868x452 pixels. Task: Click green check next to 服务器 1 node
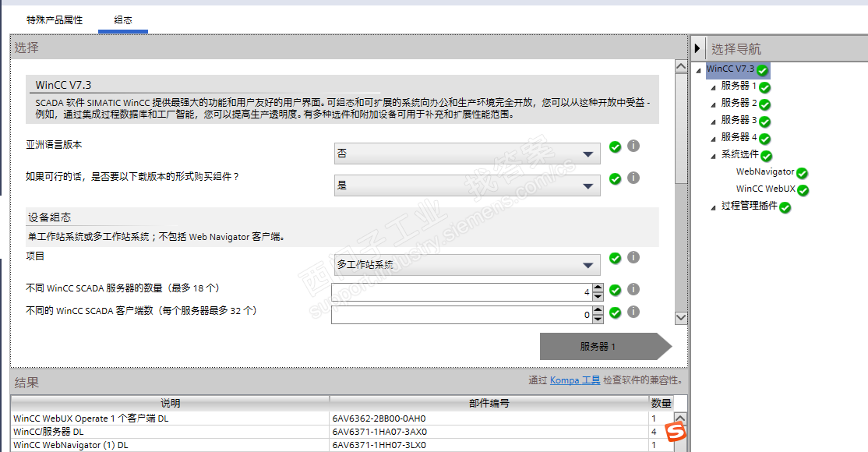tap(765, 87)
